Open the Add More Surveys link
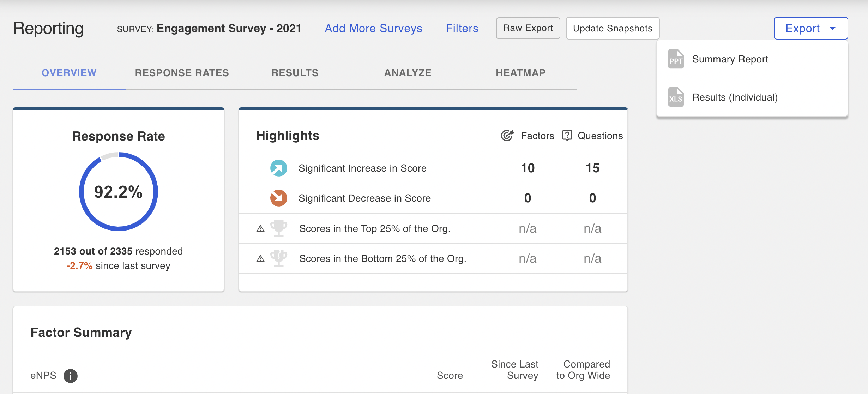 pyautogui.click(x=373, y=28)
